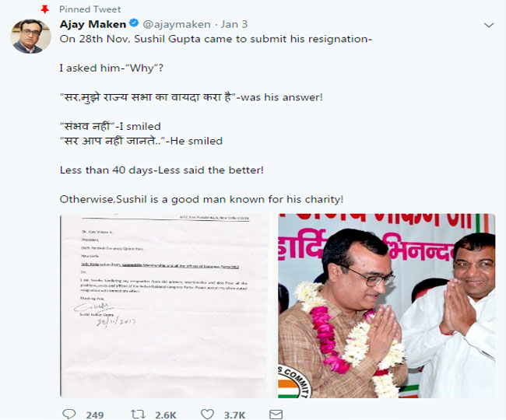Screen dimensions: 506x420
Task: Click the Pinned Tweet label
Action: point(90,9)
